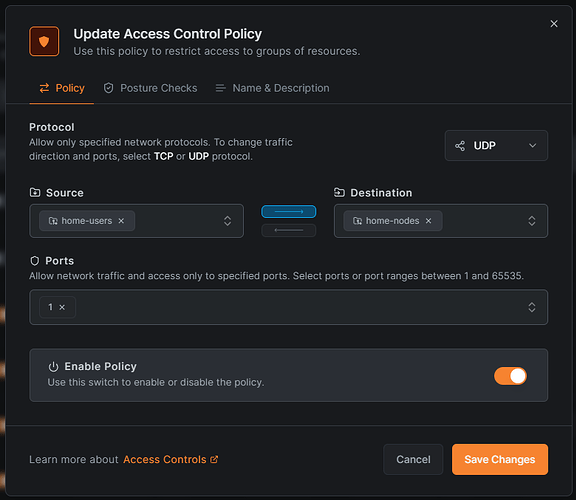The width and height of the screenshot is (576, 500).
Task: Click the power icon beside Enable Policy
Action: 54,367
